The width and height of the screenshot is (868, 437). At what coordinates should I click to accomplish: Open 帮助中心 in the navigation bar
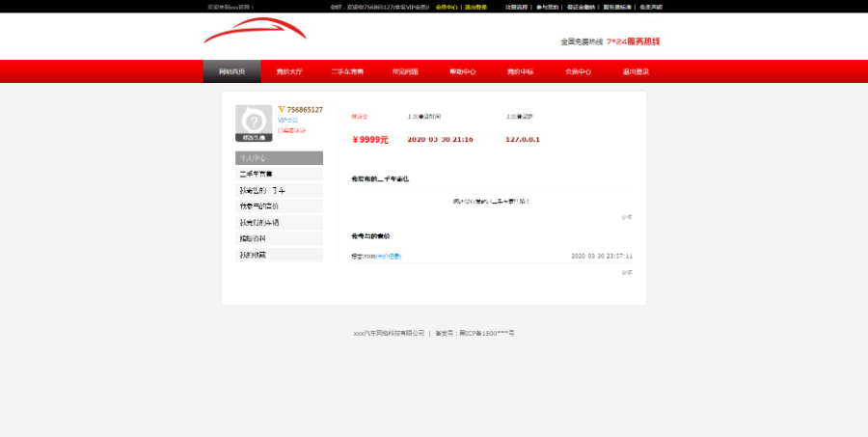[463, 71]
